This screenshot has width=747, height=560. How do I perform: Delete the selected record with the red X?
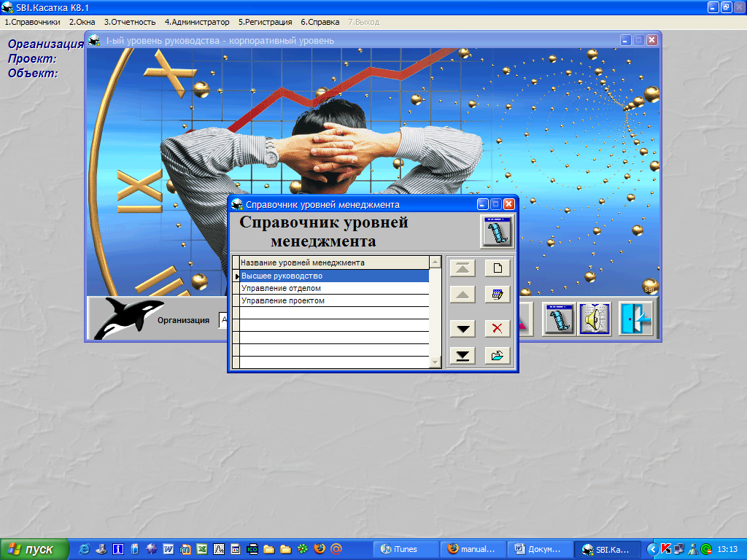pyautogui.click(x=498, y=329)
